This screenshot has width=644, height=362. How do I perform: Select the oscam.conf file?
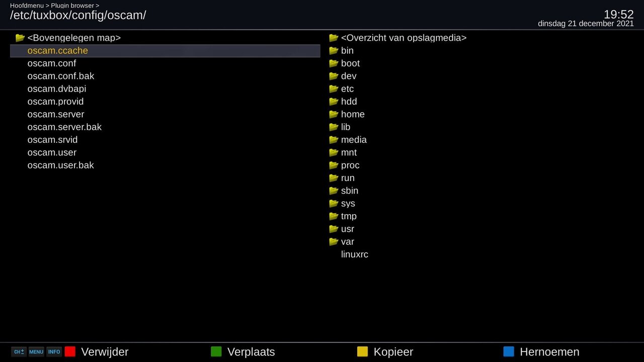tap(52, 63)
